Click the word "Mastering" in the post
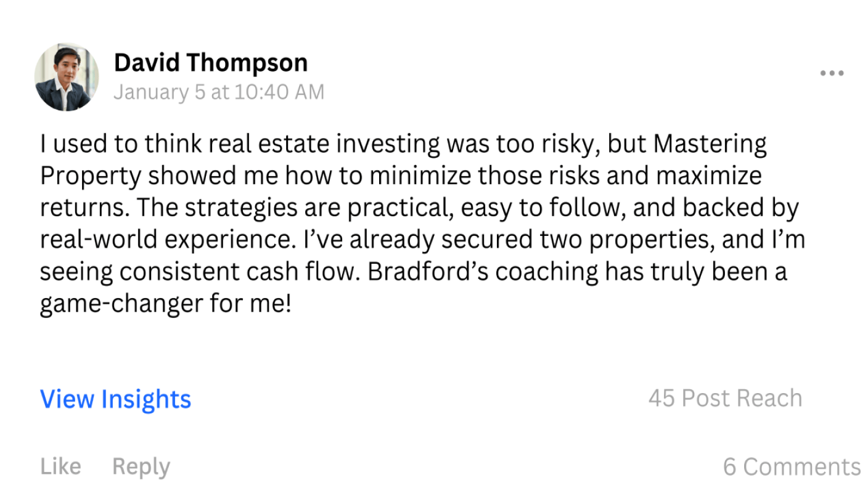The height and width of the screenshot is (483, 868). click(x=710, y=144)
